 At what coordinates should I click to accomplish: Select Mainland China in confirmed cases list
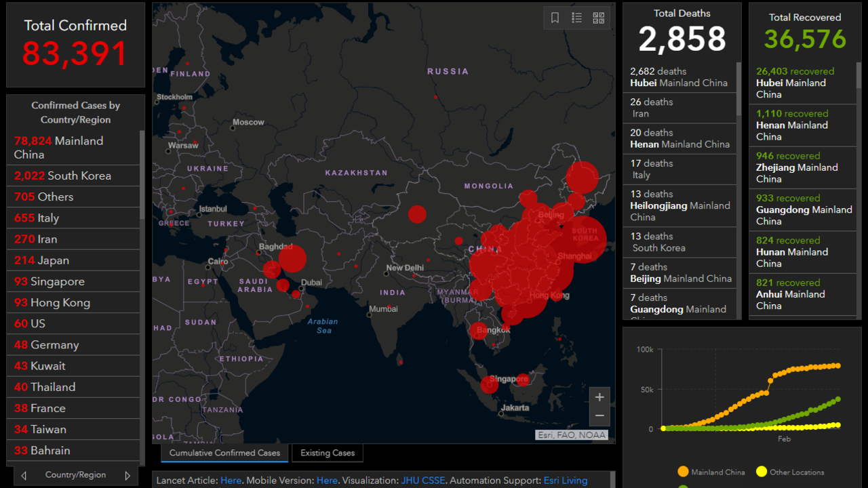tap(73, 147)
